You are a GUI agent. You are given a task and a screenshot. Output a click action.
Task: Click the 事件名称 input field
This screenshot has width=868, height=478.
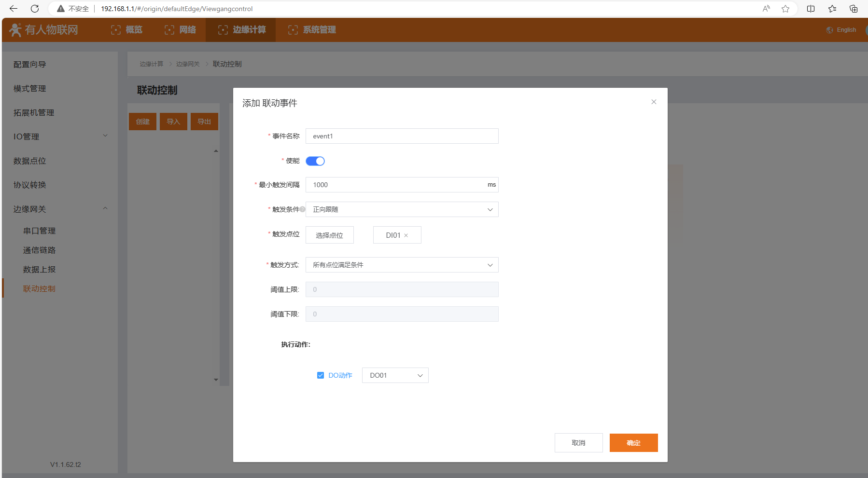click(x=402, y=136)
